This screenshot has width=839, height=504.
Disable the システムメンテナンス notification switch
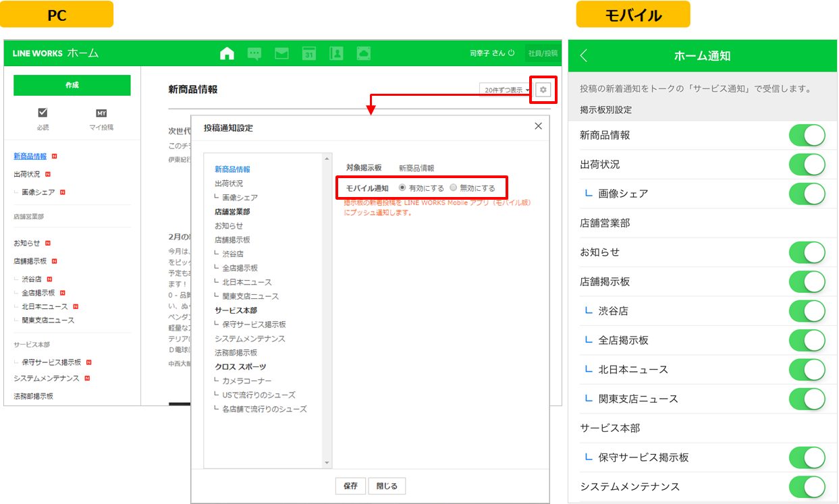tap(807, 486)
